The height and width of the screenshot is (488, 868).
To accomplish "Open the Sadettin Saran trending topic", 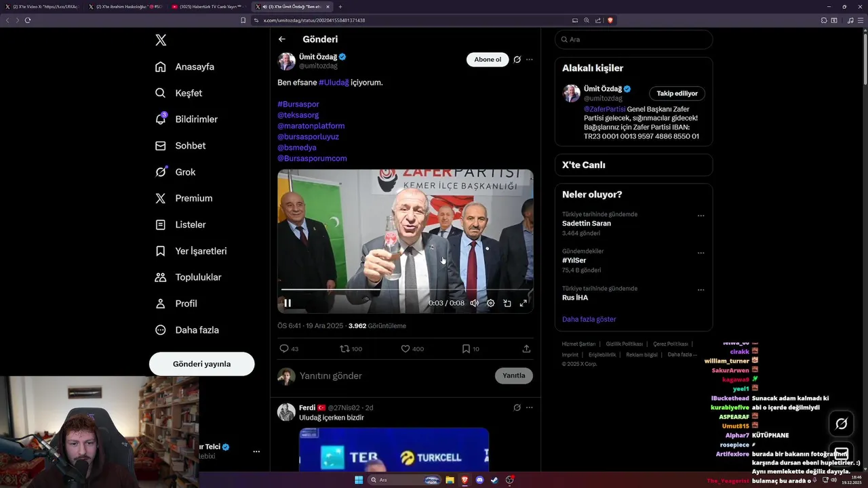I will (587, 224).
